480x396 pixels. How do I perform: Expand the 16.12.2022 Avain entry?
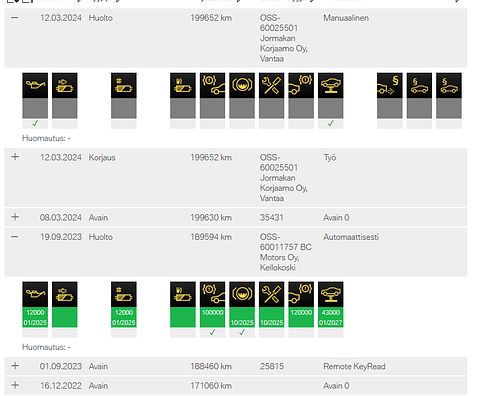click(15, 385)
